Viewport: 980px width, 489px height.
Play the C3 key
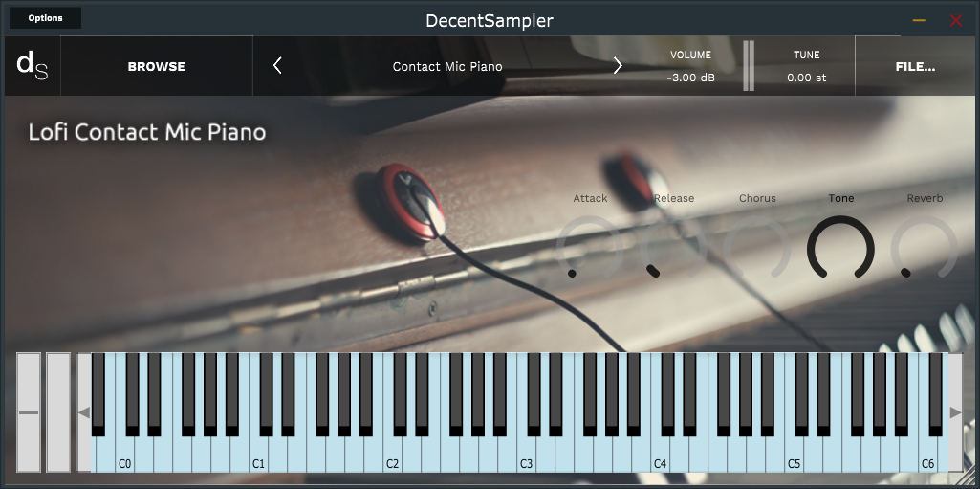pyautogui.click(x=526, y=455)
